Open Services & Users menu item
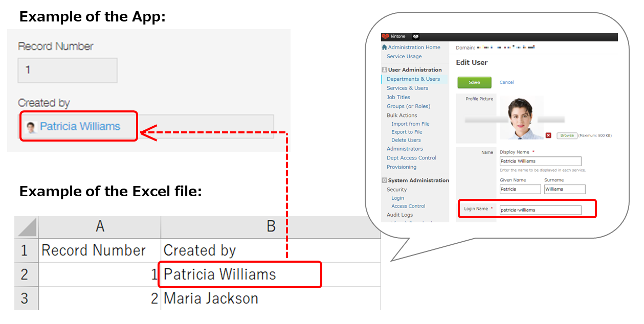The height and width of the screenshot is (324, 644). pos(407,88)
